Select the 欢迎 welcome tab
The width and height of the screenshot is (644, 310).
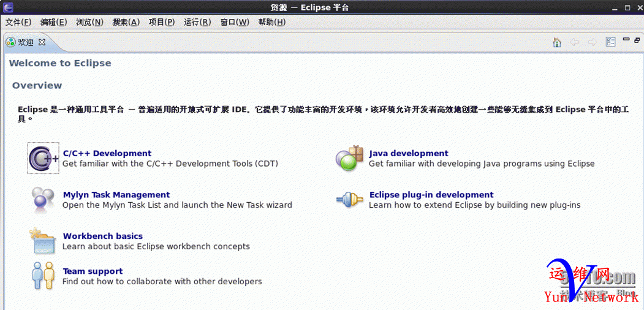[26, 42]
